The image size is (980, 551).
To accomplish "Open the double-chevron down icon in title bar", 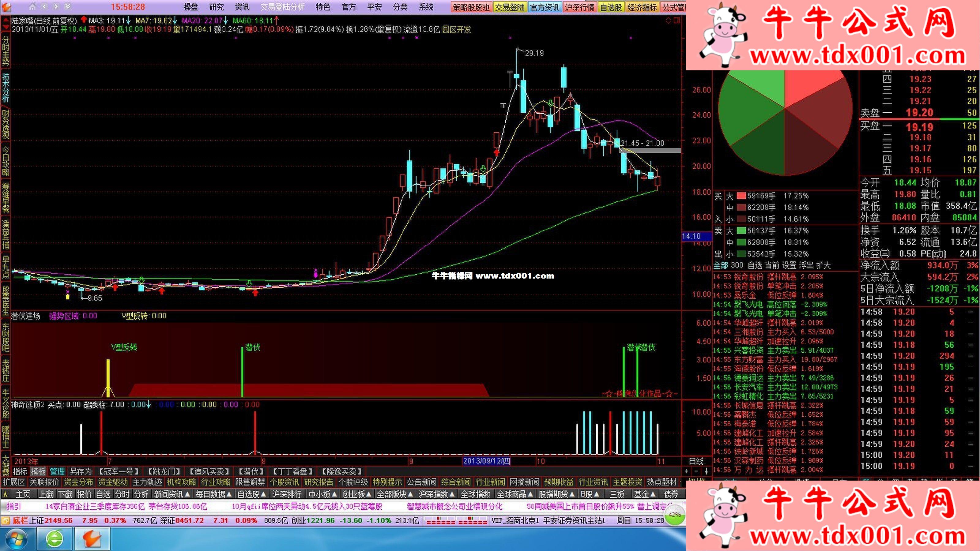I will click(67, 7).
